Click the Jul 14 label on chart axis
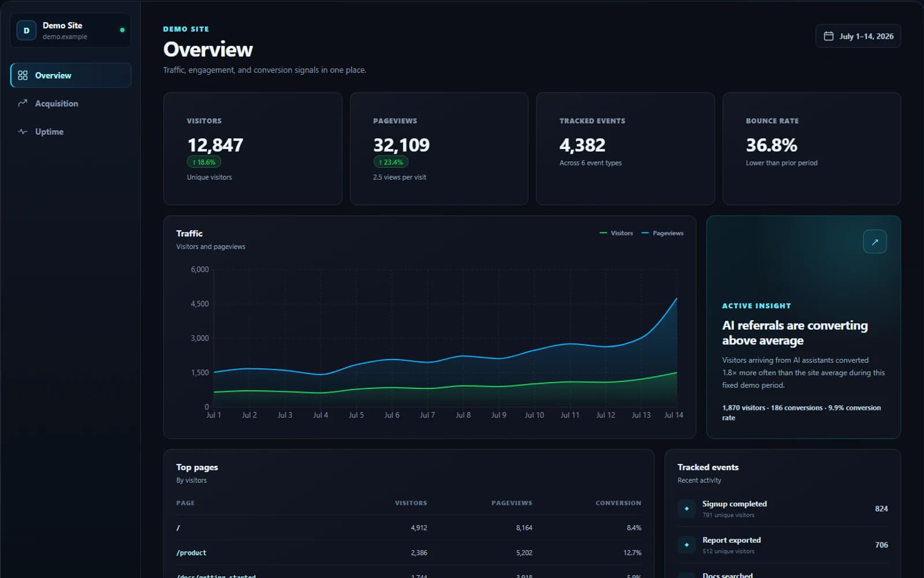Image resolution: width=924 pixels, height=578 pixels. (x=673, y=415)
